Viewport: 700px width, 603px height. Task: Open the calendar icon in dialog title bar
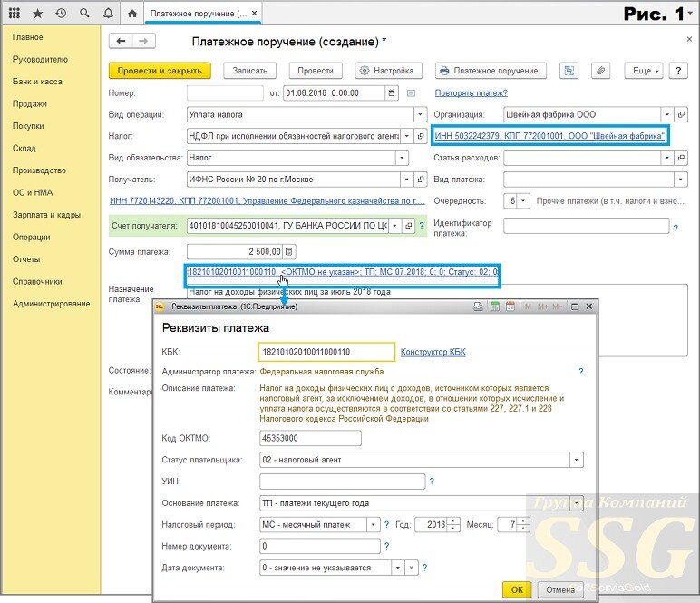510,306
